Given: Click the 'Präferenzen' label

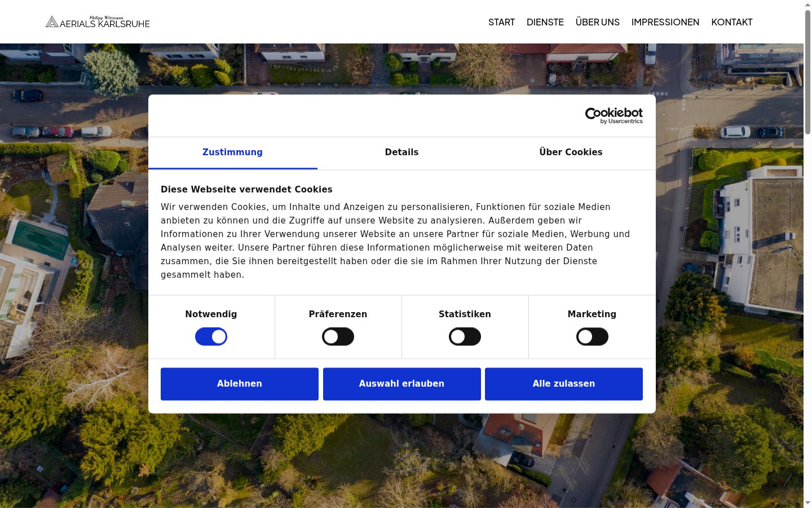Looking at the screenshot, I should pyautogui.click(x=338, y=314).
